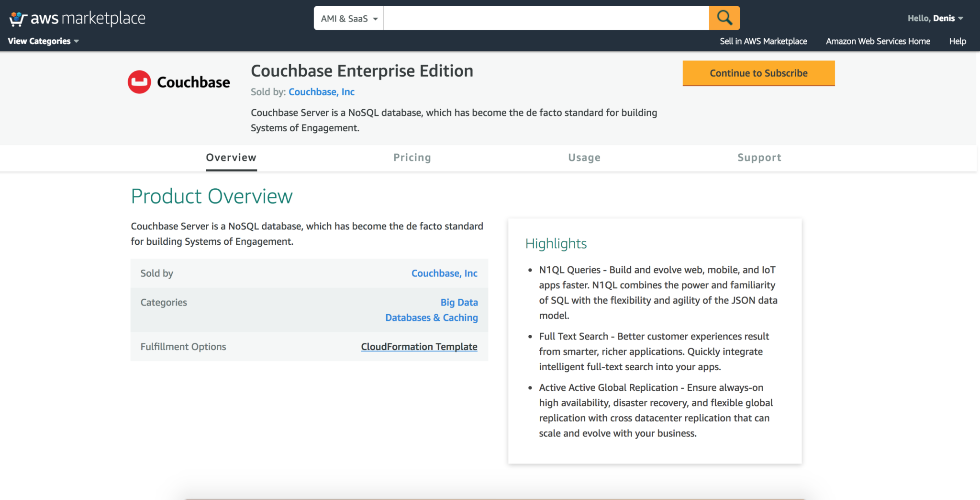Click the Couchbase product thumbnail image

(178, 81)
